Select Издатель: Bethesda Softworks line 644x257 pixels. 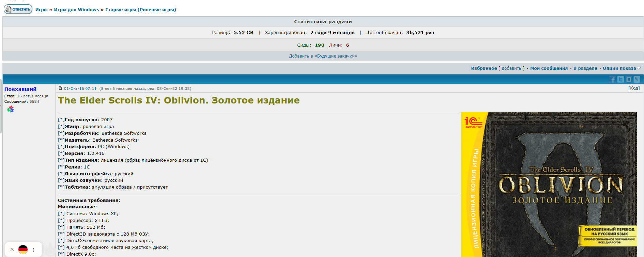(98, 140)
